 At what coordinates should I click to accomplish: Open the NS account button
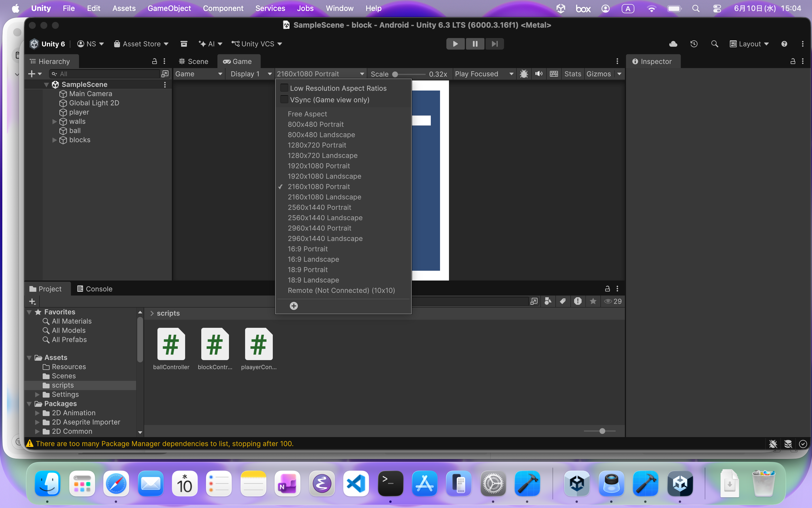pyautogui.click(x=90, y=44)
